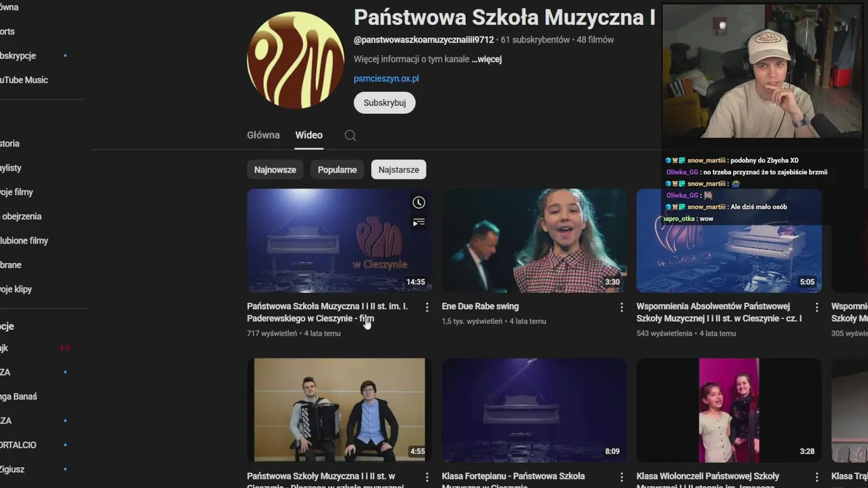Open Polubione filmy in the sidebar
Image resolution: width=868 pixels, height=488 pixels.
click(x=24, y=241)
